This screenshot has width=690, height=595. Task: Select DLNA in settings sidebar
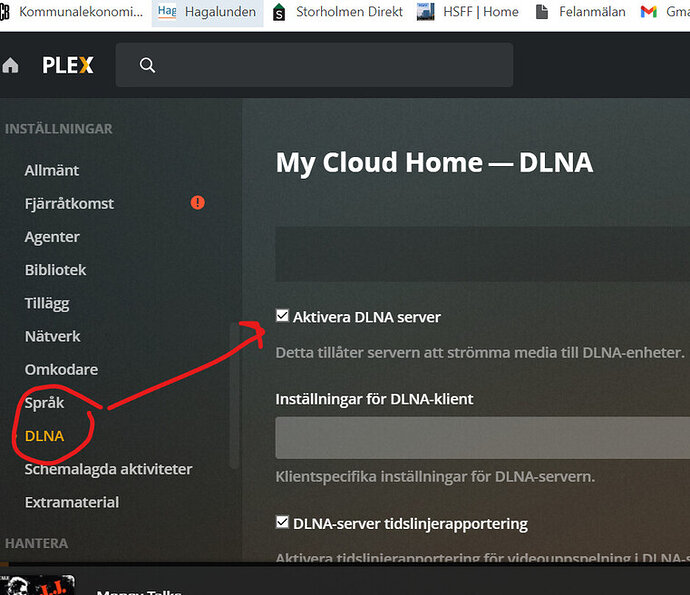[44, 436]
